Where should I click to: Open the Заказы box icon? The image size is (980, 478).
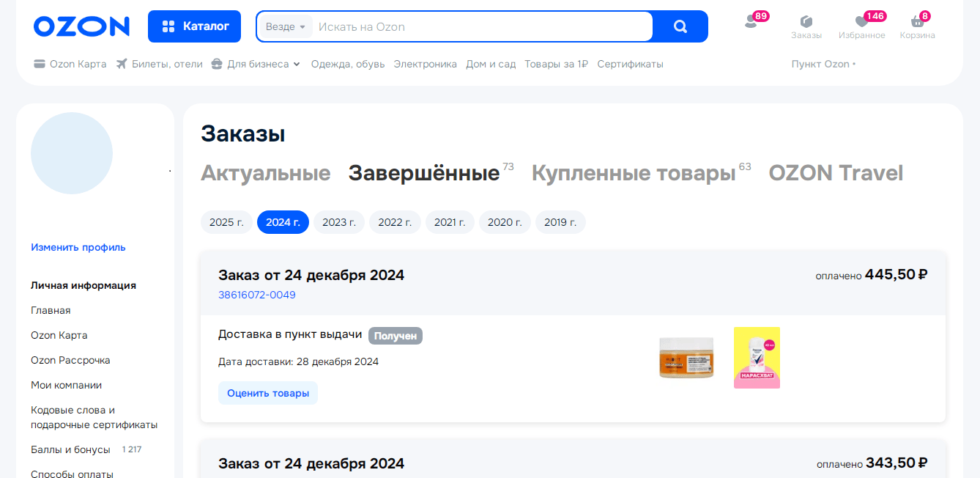coord(806,21)
